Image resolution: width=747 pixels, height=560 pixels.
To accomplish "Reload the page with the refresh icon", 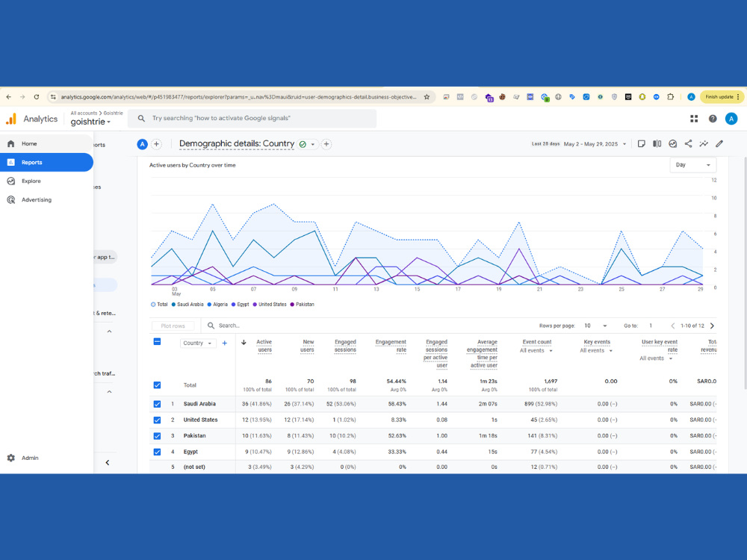I will coord(36,96).
